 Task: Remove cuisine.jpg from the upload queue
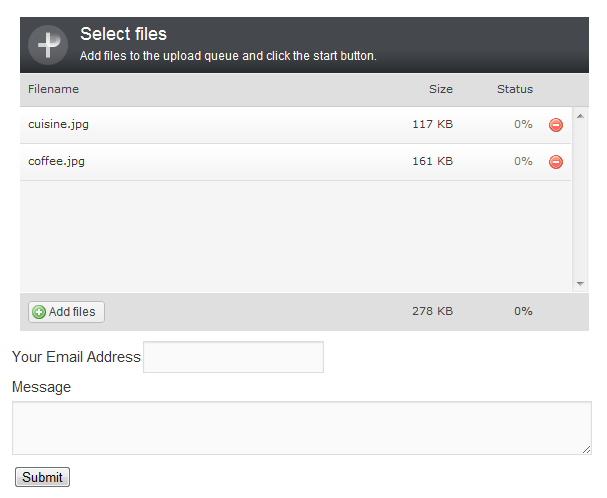tap(556, 125)
